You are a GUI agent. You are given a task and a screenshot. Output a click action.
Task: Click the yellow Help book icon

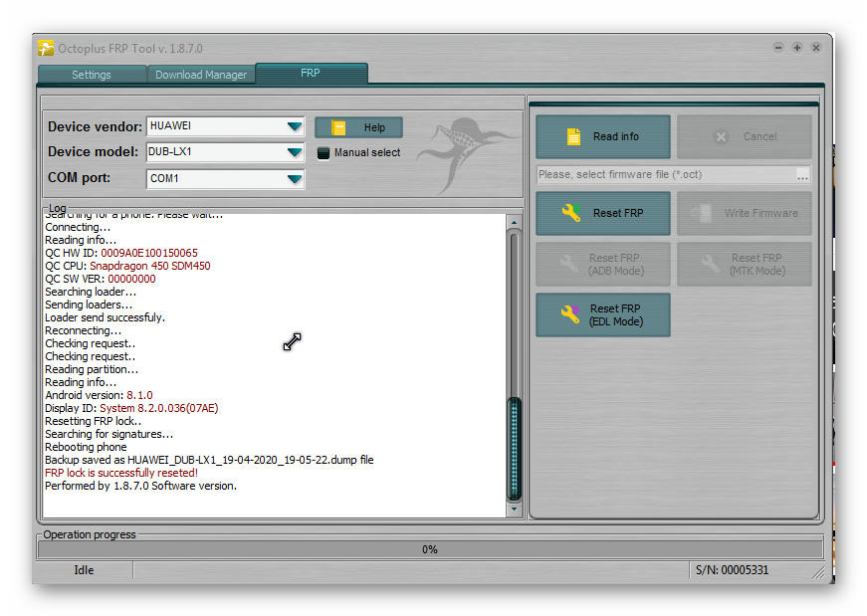coord(338,127)
